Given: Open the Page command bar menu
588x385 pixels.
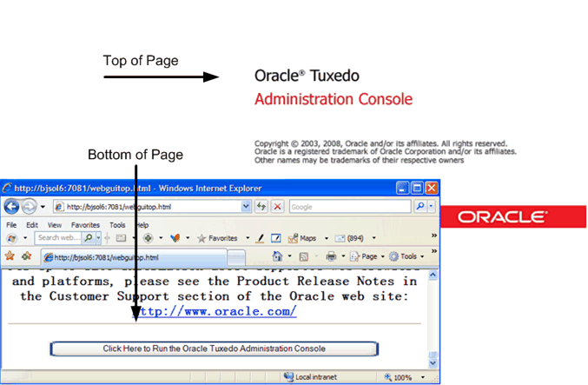Looking at the screenshot, I should pos(367,256).
